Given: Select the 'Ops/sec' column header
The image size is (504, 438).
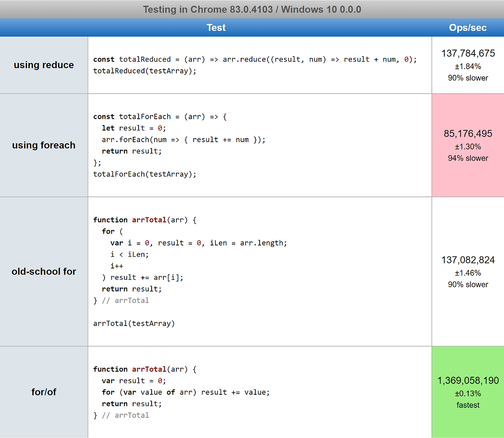Looking at the screenshot, I should pos(467,27).
